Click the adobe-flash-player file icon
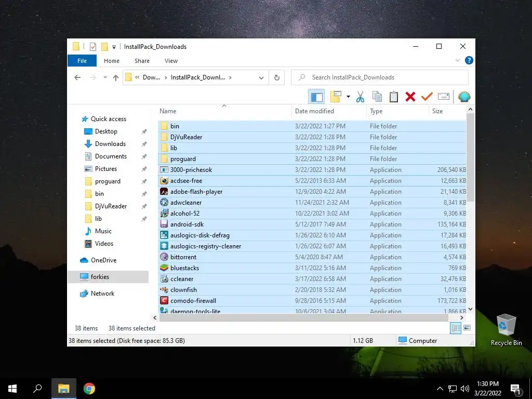Image resolution: width=532 pixels, height=399 pixels. [x=164, y=191]
